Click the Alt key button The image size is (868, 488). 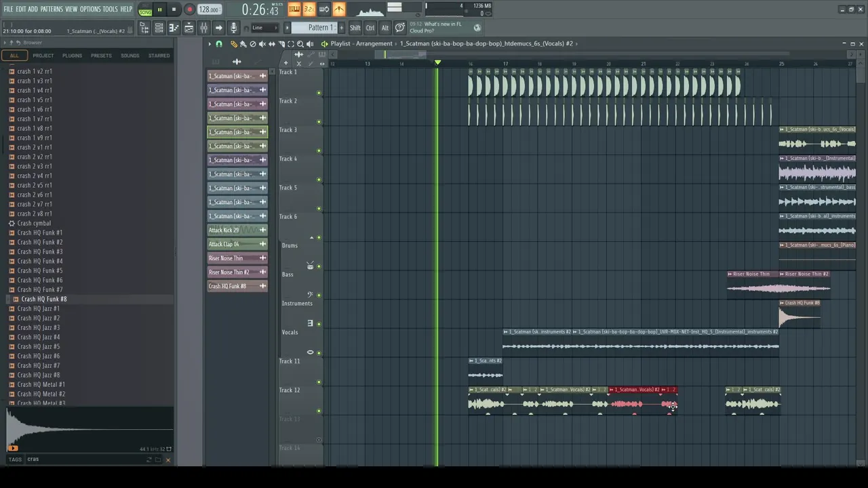pyautogui.click(x=385, y=28)
